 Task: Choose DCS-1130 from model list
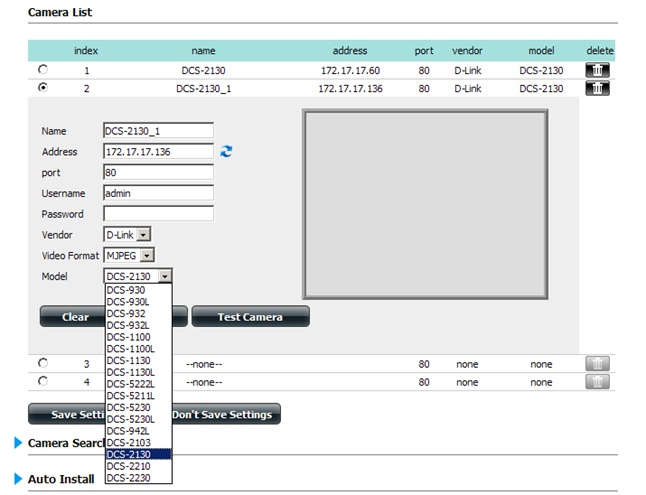click(x=138, y=360)
